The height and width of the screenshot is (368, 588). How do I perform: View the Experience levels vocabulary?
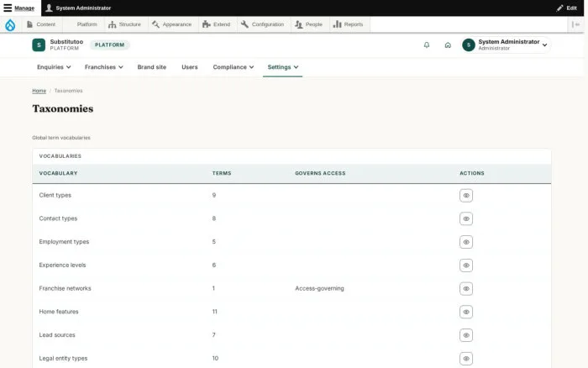[x=466, y=265]
